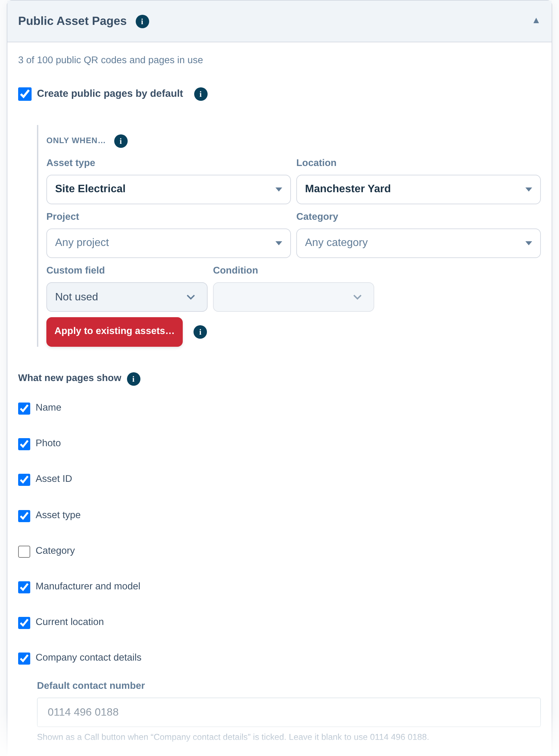Click Apply to existing assets button
This screenshot has height=756, width=559.
coord(114,332)
